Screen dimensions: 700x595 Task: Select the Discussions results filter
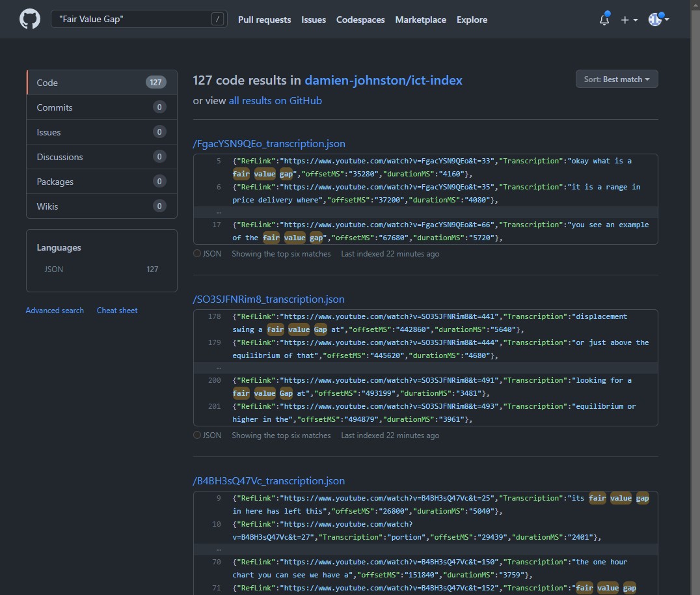click(x=101, y=157)
